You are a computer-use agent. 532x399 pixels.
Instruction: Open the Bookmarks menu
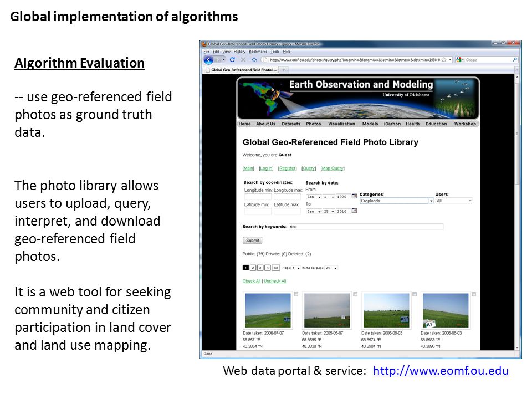pyautogui.click(x=258, y=52)
